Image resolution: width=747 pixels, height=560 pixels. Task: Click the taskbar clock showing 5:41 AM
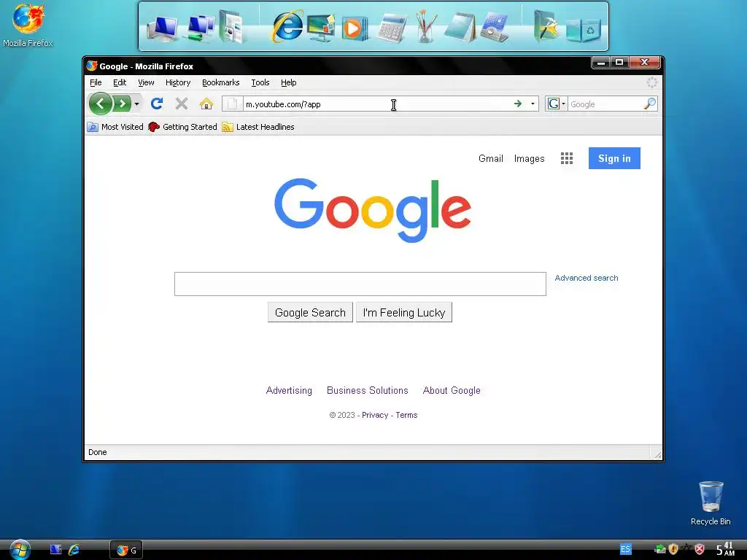coord(726,549)
